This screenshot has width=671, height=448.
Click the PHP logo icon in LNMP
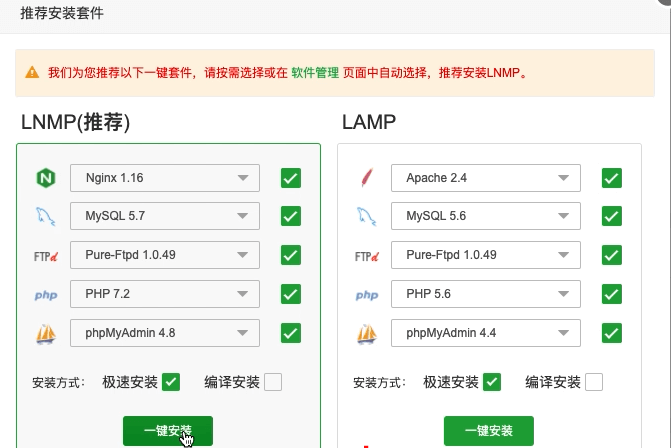click(46, 295)
